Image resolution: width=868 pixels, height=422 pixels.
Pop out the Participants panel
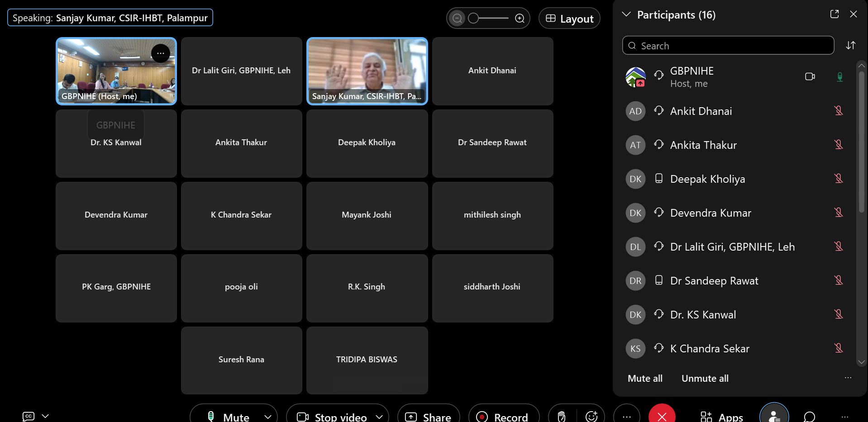834,14
